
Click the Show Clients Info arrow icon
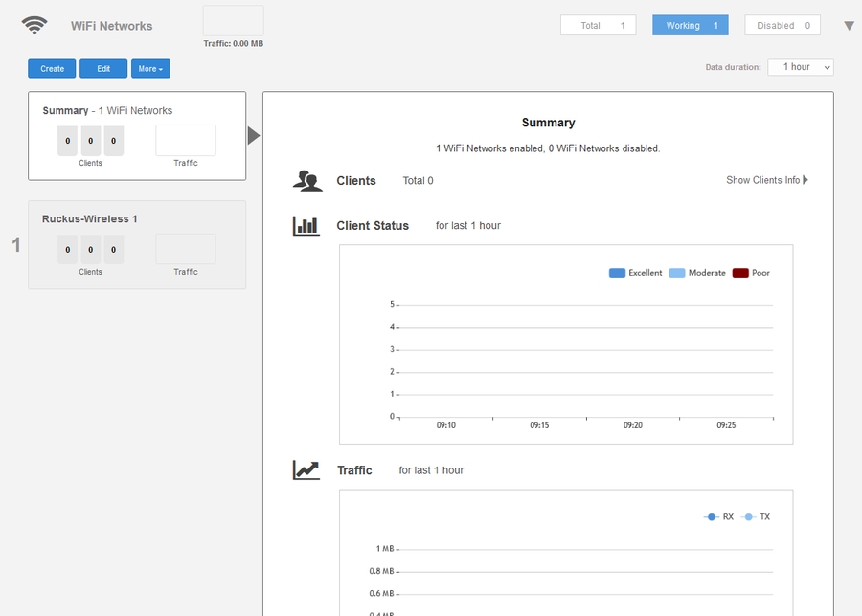(x=805, y=180)
